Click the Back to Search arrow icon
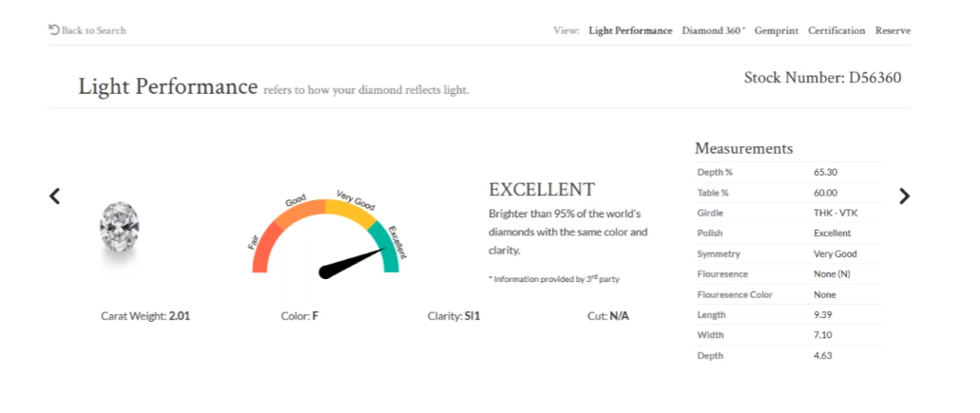 click(x=54, y=30)
